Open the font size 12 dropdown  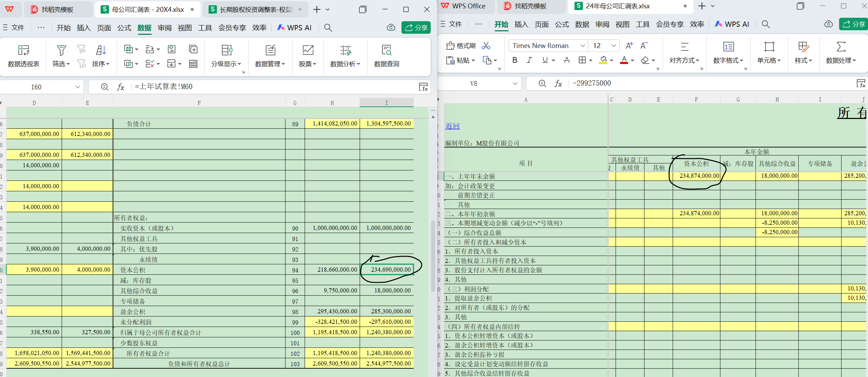point(613,46)
